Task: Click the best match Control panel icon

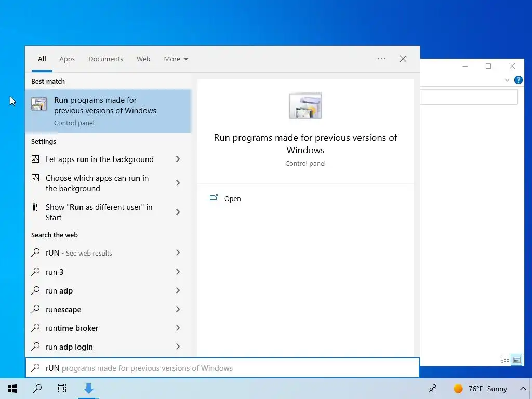Action: [39, 104]
